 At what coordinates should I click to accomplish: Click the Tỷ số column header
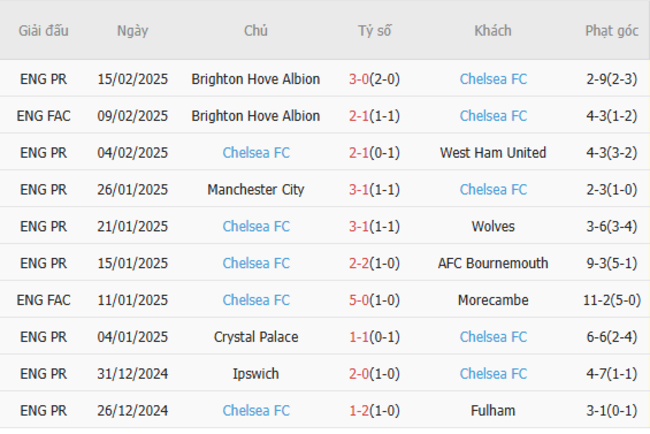pyautogui.click(x=375, y=31)
